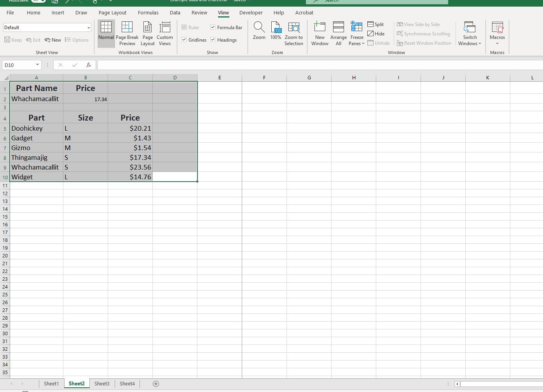Click the Split window button
This screenshot has height=392, width=543.
click(x=376, y=24)
